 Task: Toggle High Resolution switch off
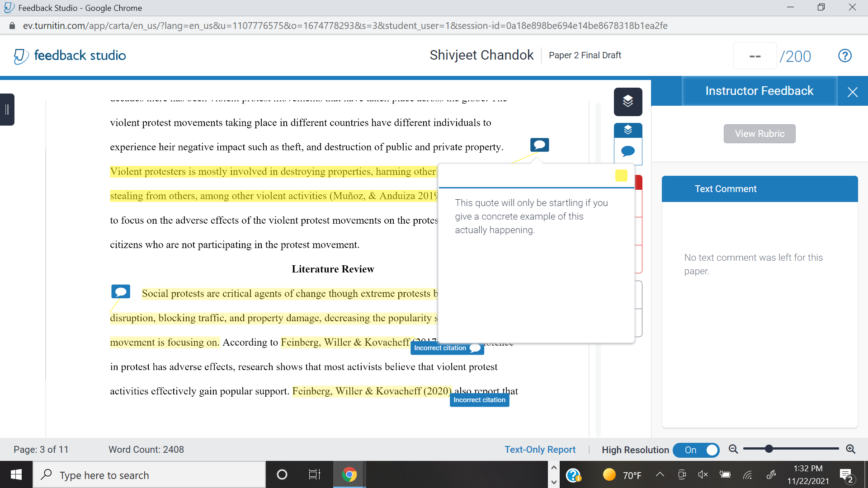[x=696, y=450]
